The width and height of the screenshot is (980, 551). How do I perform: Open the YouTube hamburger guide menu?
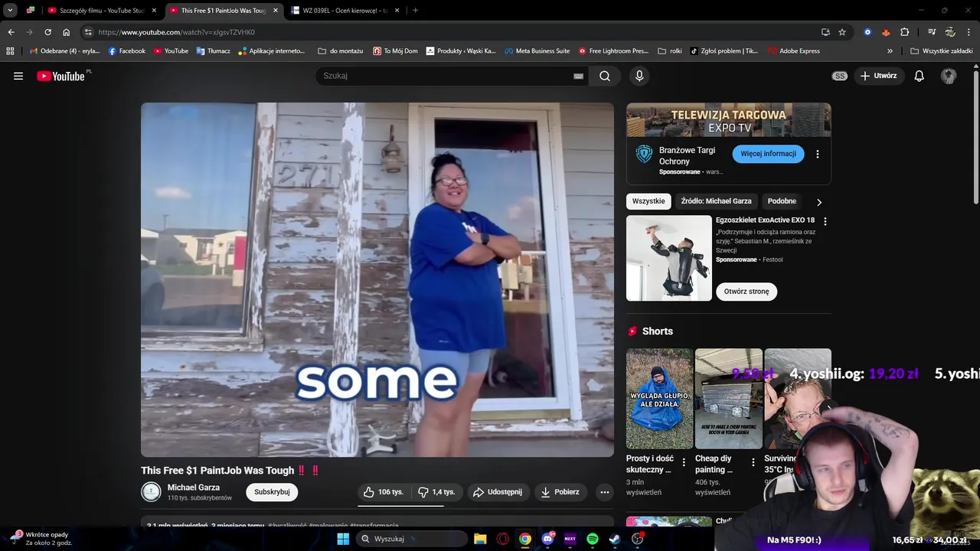[x=18, y=76]
